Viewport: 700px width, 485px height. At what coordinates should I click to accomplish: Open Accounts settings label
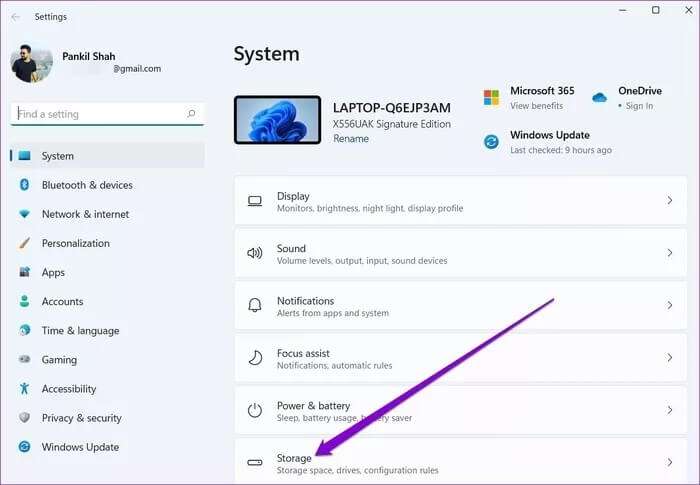point(62,301)
